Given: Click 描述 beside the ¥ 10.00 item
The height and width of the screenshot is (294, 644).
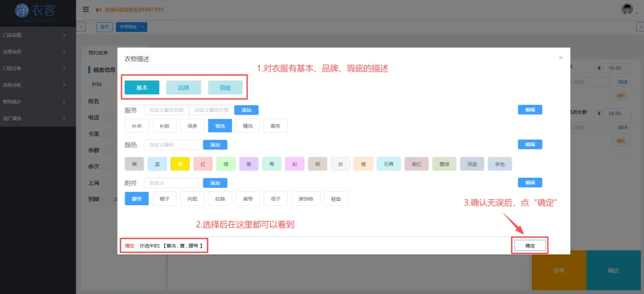Looking at the screenshot, I should tap(623, 82).
